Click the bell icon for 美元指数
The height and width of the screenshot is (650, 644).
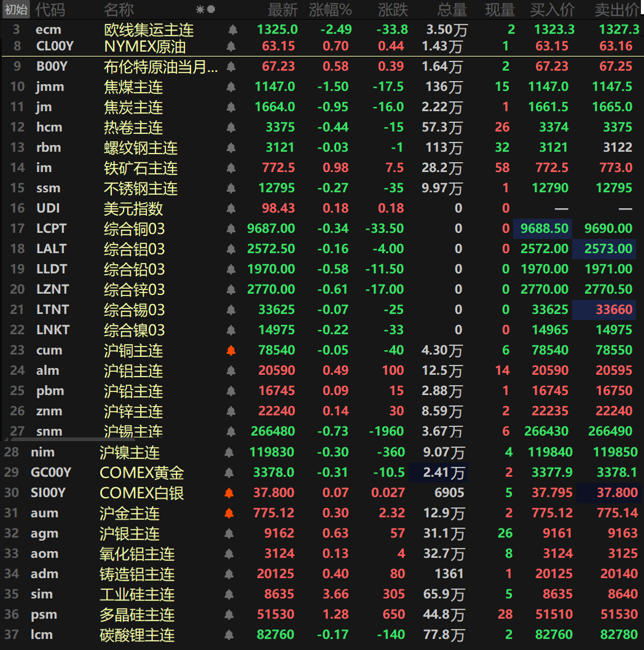coord(232,208)
